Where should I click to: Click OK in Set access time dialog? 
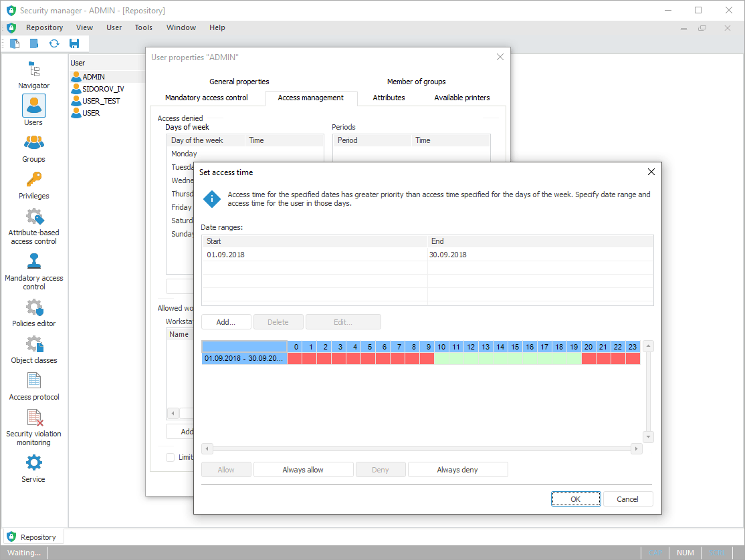tap(575, 499)
